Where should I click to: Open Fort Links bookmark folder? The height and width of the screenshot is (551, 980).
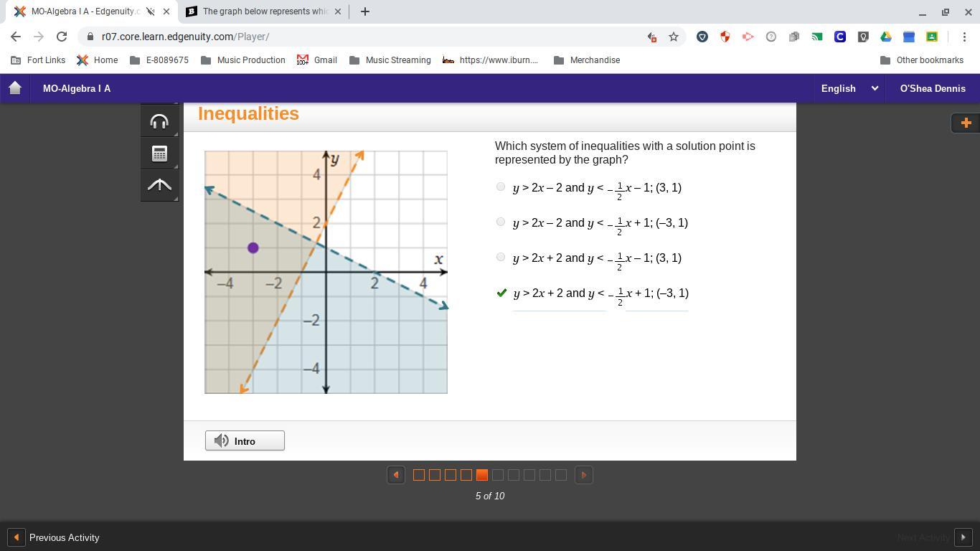[x=38, y=60]
